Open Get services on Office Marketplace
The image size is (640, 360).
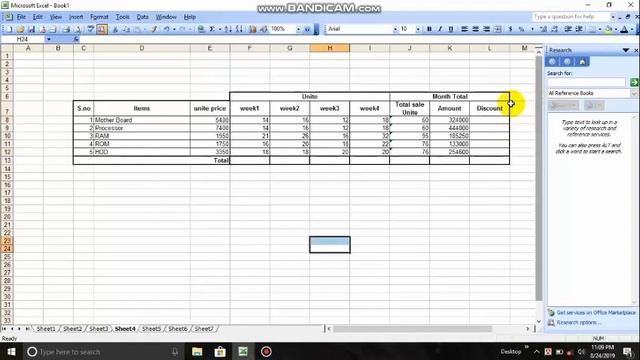click(596, 312)
